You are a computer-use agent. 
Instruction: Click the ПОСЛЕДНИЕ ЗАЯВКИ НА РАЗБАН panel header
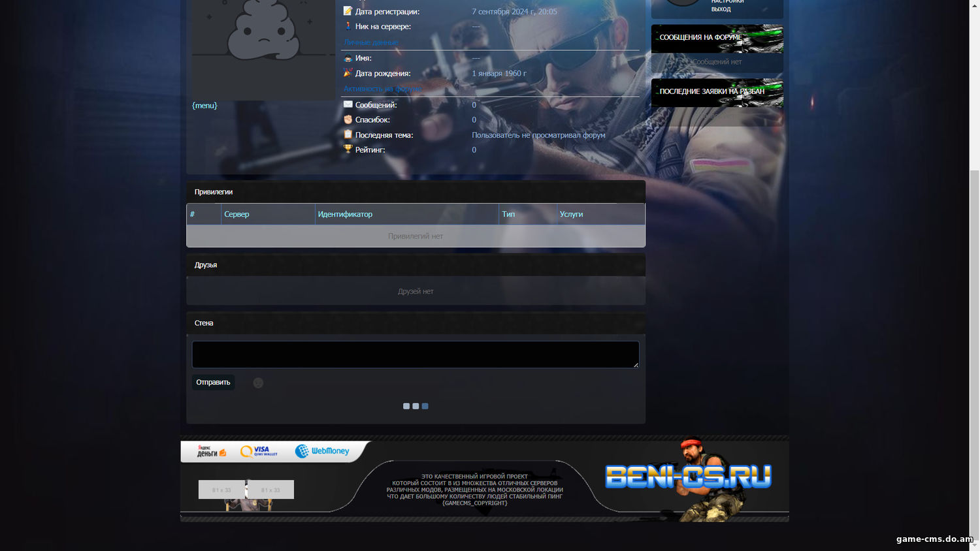(717, 92)
